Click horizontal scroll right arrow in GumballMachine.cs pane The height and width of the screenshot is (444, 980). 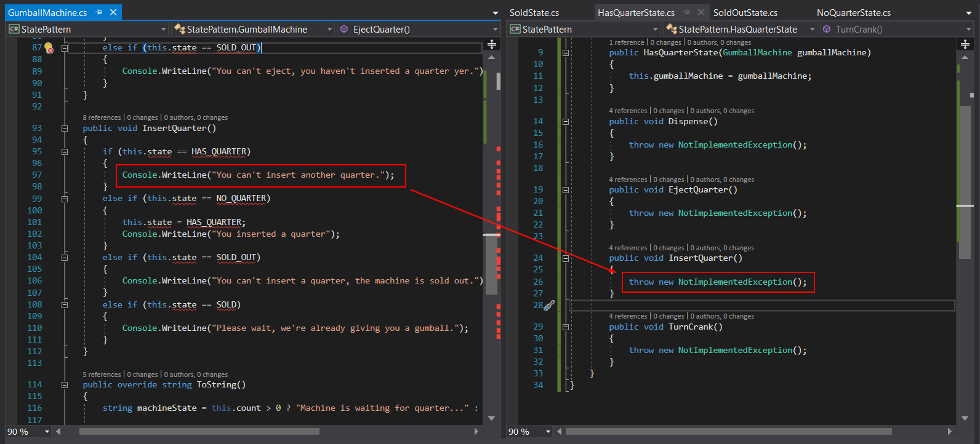click(476, 432)
